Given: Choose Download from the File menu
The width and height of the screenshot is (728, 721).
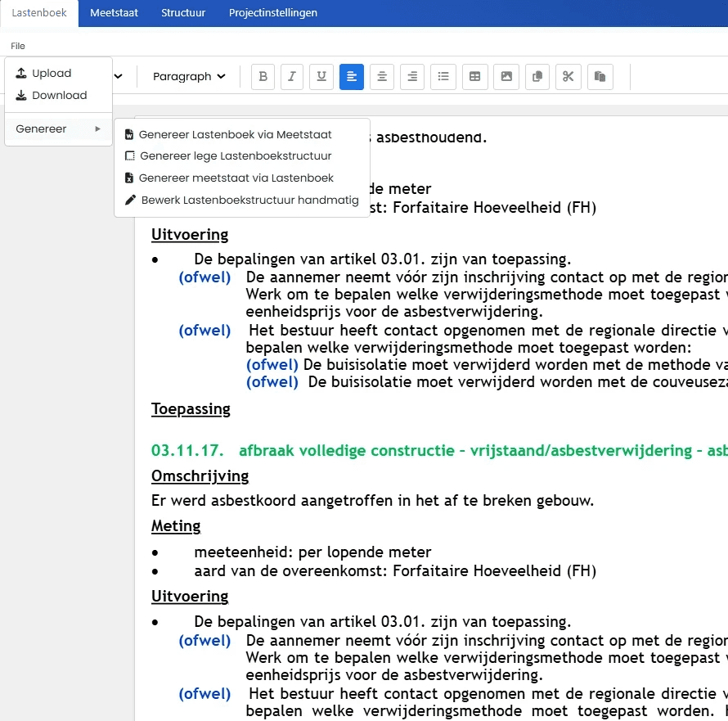Looking at the screenshot, I should coord(59,95).
